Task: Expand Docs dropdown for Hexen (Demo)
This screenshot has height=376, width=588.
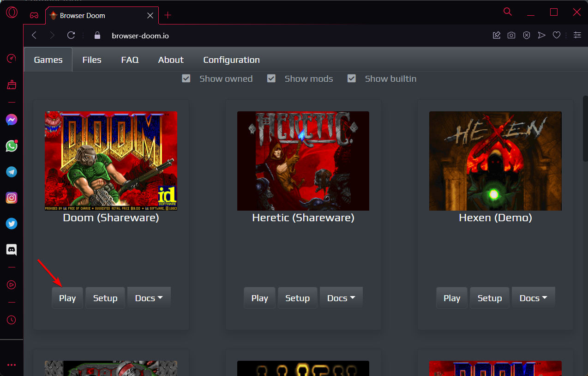Action: 534,298
